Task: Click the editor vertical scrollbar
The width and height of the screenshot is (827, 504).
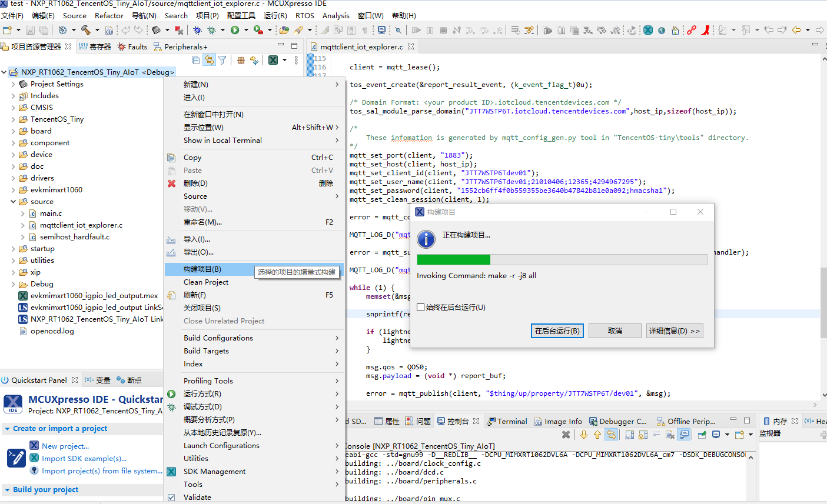Action: [x=823, y=303]
